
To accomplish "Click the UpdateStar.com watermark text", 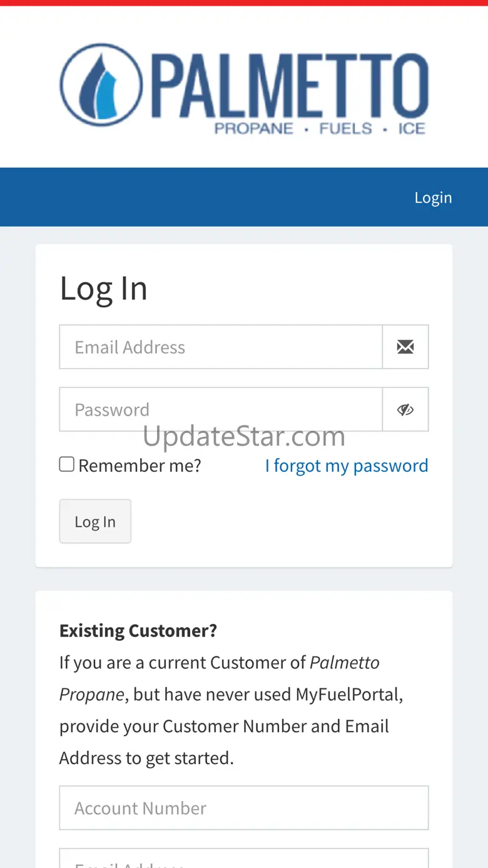I will 244,436.
